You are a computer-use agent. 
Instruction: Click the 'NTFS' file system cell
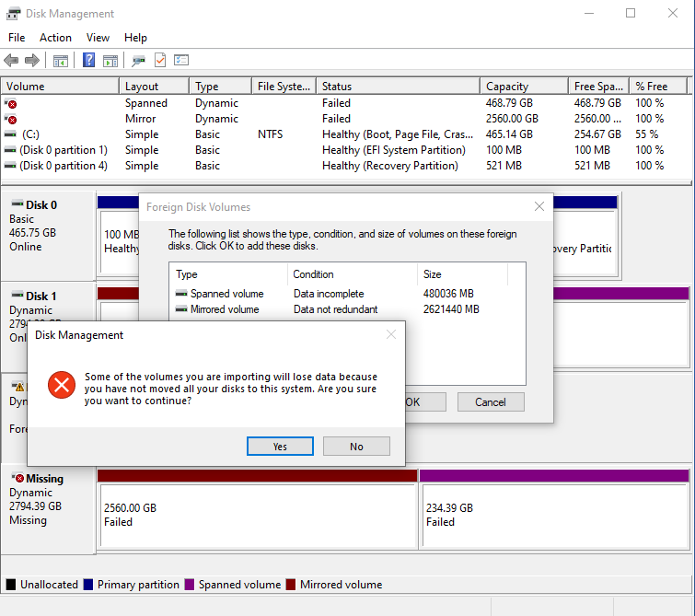[270, 134]
